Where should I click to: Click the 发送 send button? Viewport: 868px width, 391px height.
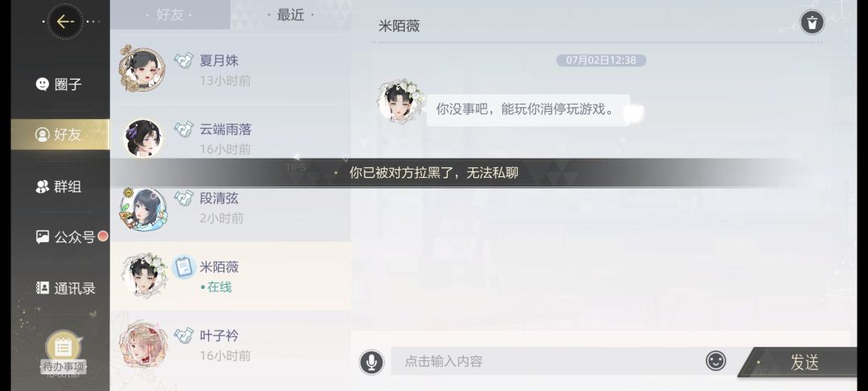point(797,362)
